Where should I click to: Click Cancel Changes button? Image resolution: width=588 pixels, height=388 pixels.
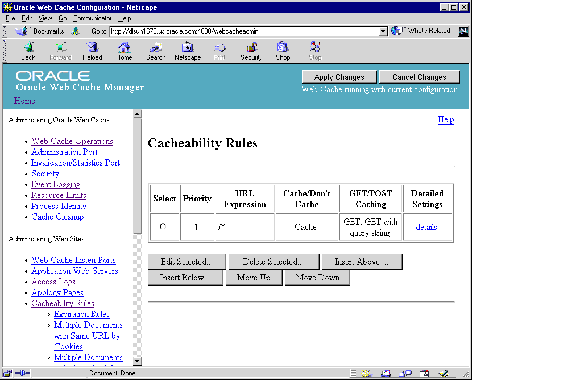point(419,77)
